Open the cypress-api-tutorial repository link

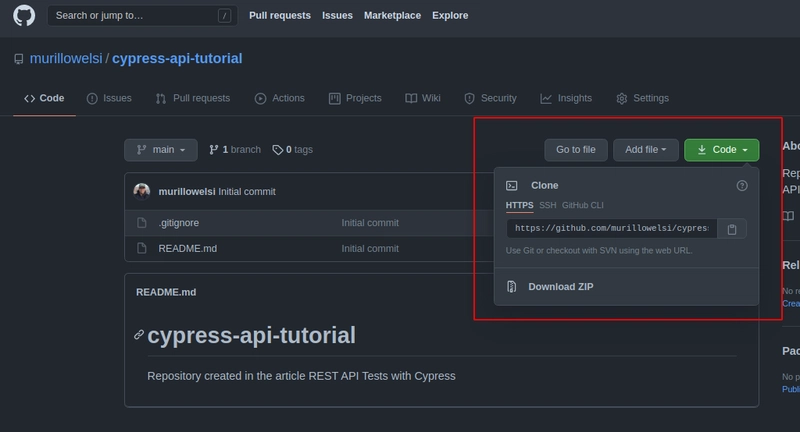click(177, 59)
